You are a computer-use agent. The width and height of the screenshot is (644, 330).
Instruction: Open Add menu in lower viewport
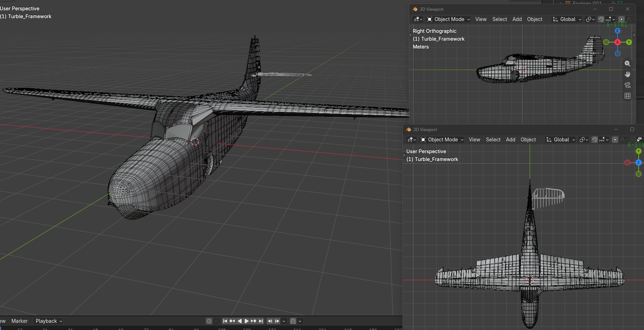coord(511,140)
